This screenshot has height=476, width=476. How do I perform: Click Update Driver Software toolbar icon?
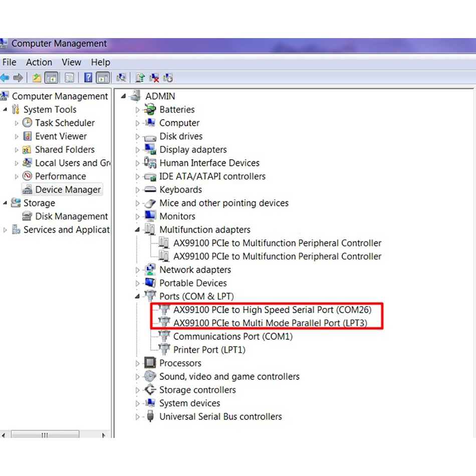140,78
